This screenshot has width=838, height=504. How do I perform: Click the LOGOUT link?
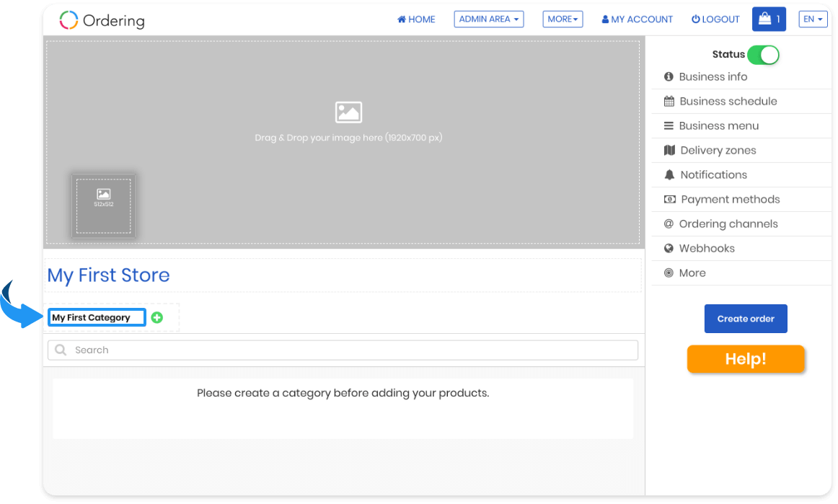click(715, 19)
